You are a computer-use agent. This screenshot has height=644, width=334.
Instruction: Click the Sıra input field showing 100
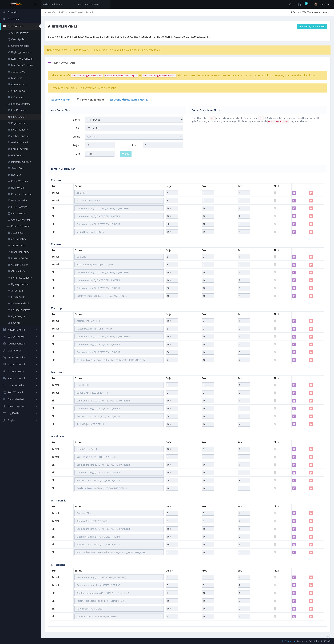click(x=100, y=154)
